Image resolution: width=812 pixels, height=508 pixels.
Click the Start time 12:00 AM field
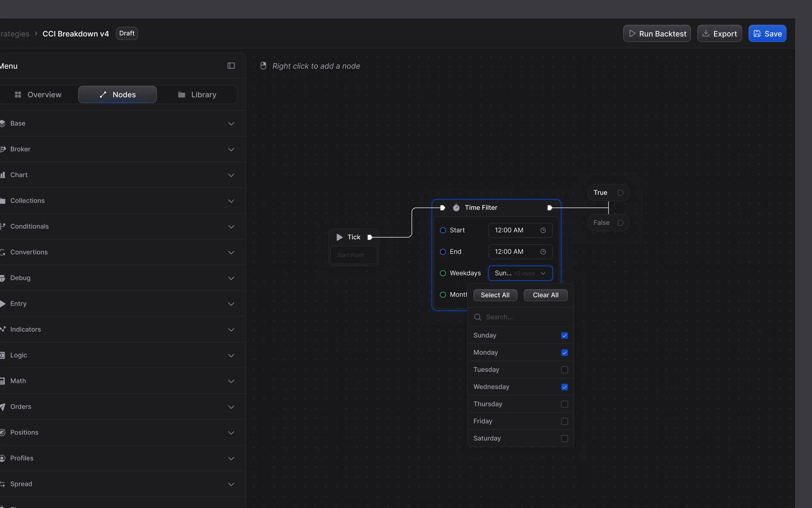click(x=520, y=230)
